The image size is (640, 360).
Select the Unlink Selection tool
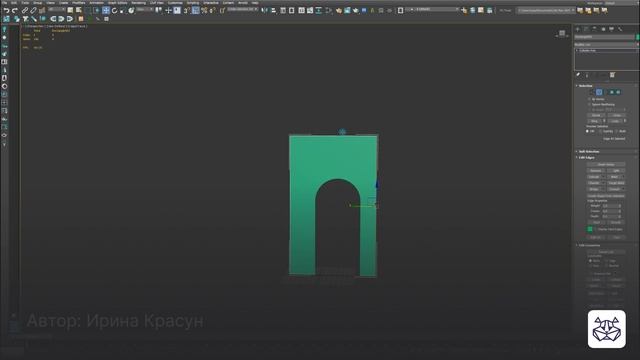click(x=33, y=10)
